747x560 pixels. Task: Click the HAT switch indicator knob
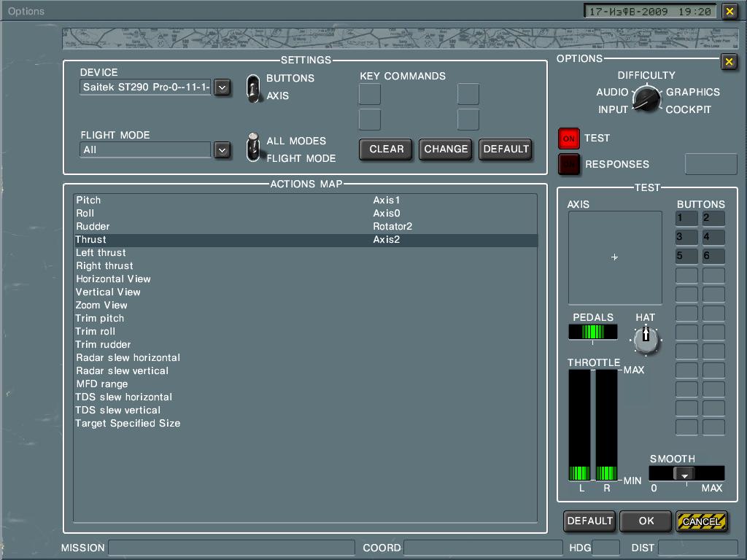click(x=646, y=338)
